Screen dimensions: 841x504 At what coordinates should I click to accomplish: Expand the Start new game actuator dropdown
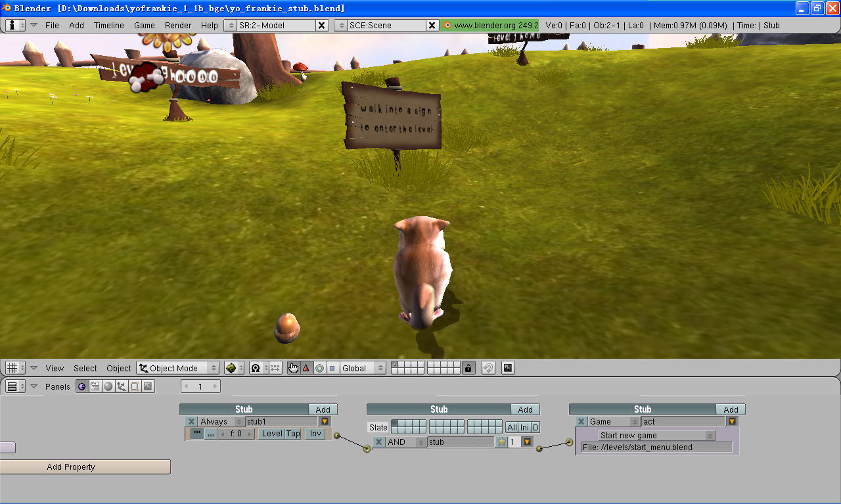[657, 436]
